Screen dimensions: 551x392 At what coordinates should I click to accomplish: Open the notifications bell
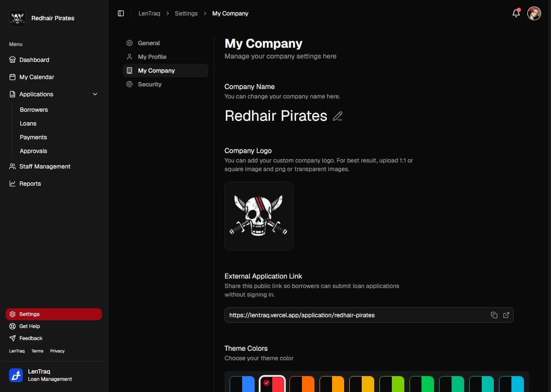click(x=516, y=13)
